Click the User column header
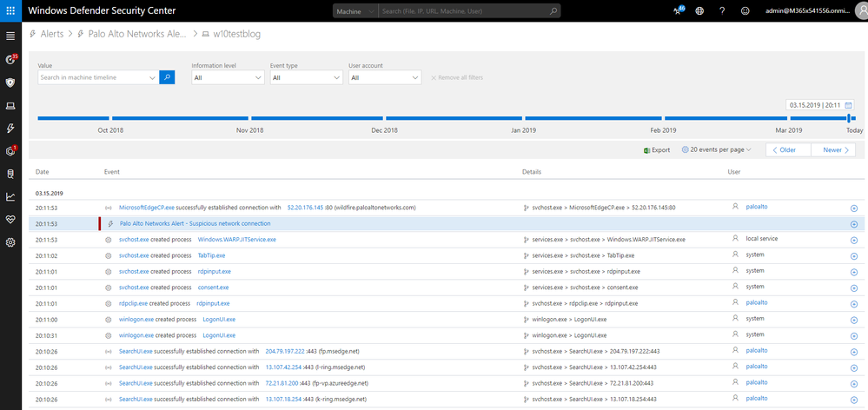The image size is (868, 410). click(734, 172)
